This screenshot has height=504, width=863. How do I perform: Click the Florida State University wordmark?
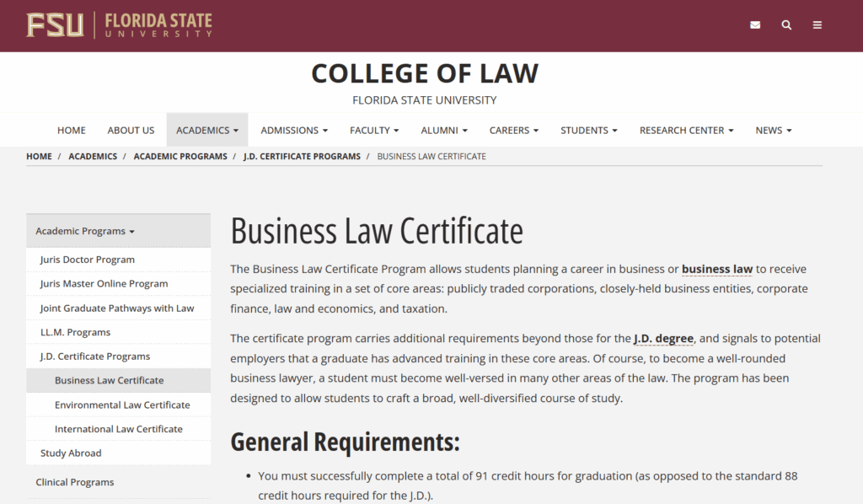(x=158, y=25)
